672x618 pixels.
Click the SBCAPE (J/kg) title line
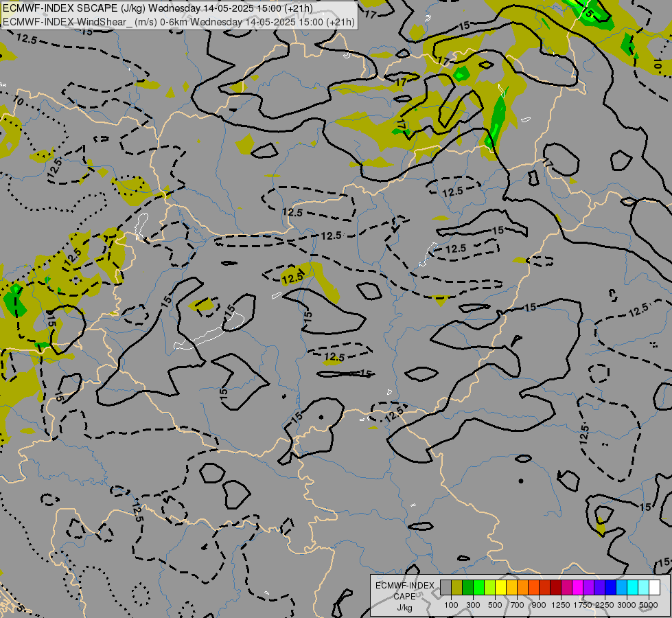tap(158, 8)
